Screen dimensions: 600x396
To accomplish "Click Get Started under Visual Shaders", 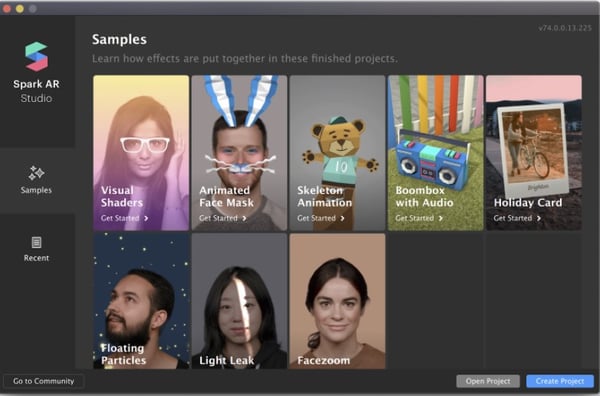I will pyautogui.click(x=120, y=218).
